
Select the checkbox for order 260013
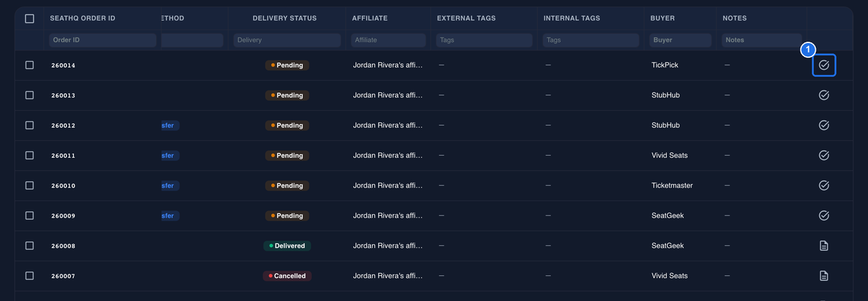click(29, 95)
